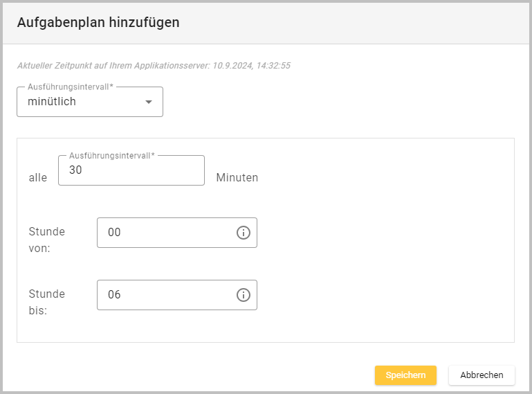Click the info icon in Stunde bis field

243,295
